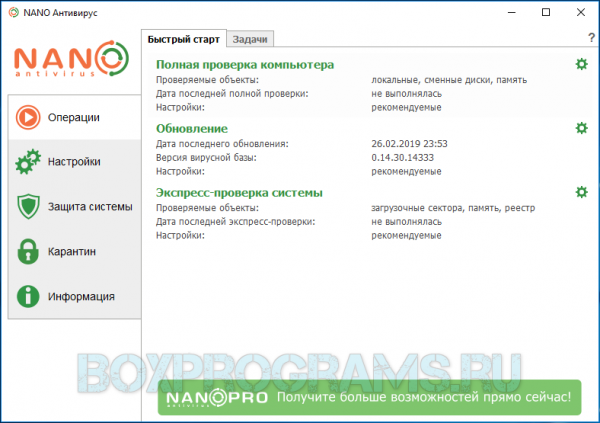Minimize the NANO Антивирус window
600x423 pixels.
[x=512, y=12]
